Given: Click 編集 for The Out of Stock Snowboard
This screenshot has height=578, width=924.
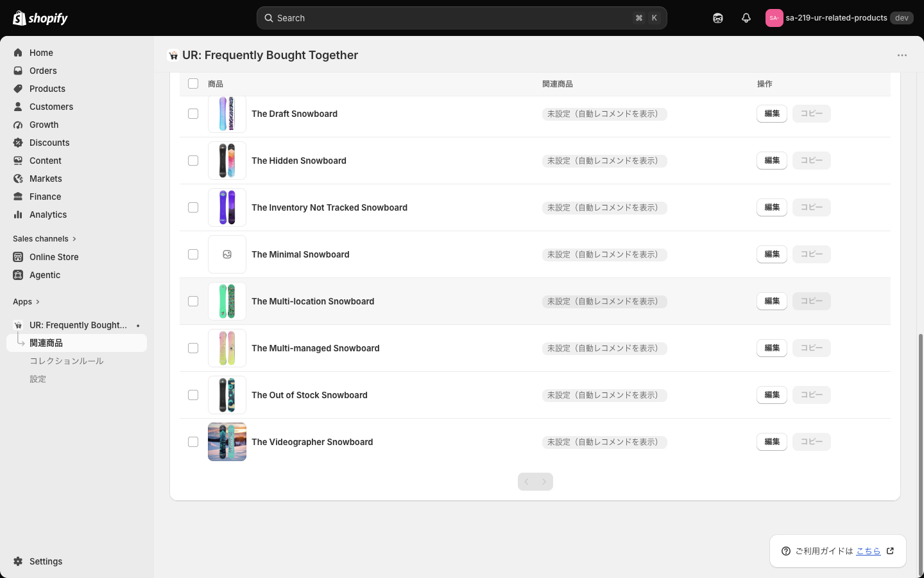Looking at the screenshot, I should [x=772, y=395].
